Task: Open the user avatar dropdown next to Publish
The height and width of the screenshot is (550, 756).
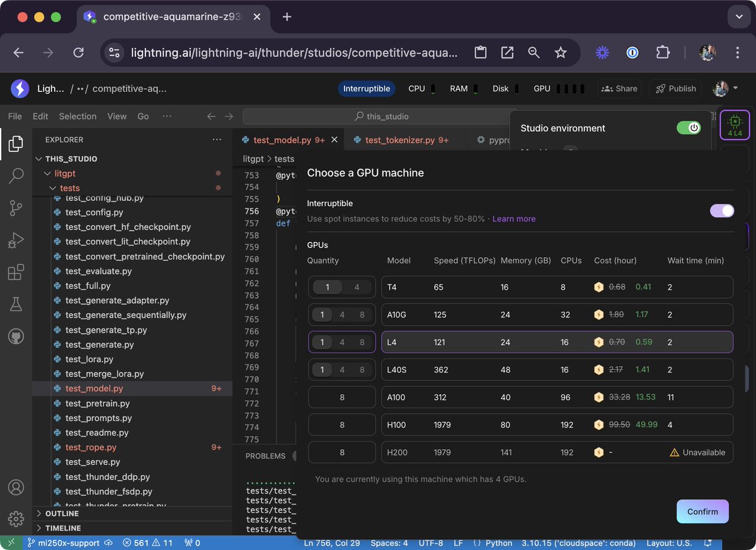Action: 726,89
